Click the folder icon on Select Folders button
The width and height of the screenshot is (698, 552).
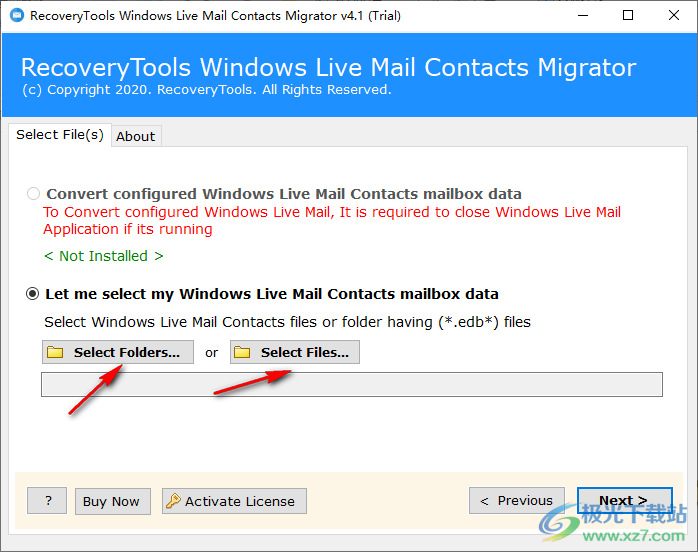pos(55,353)
